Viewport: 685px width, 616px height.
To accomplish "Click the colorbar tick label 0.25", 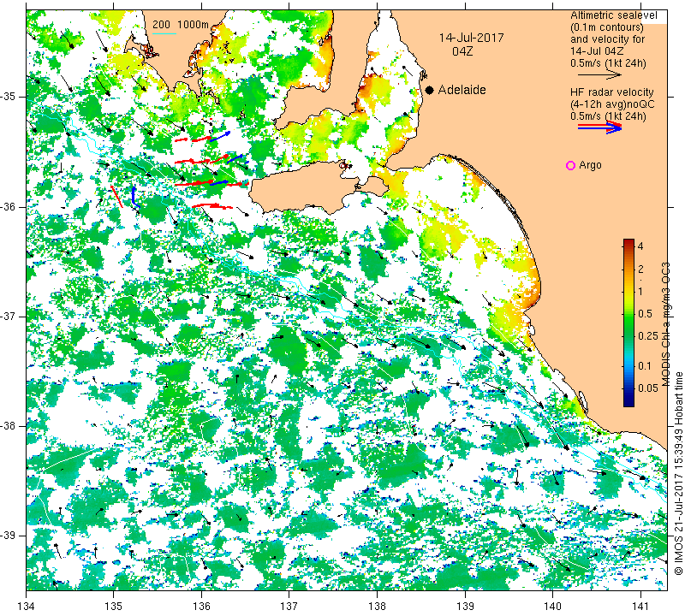I will pos(647,335).
